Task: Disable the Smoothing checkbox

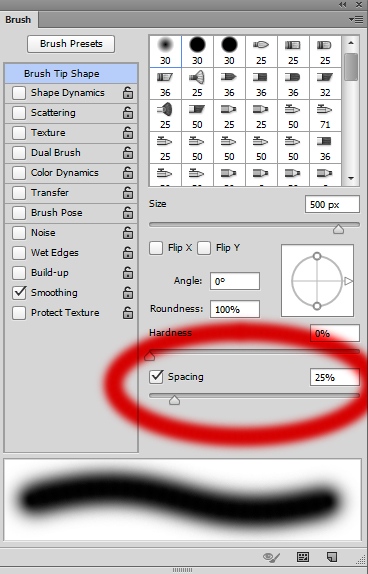Action: tap(19, 292)
